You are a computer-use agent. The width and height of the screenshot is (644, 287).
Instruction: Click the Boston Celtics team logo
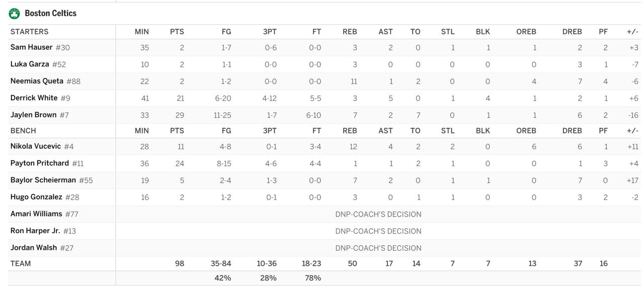tap(14, 14)
